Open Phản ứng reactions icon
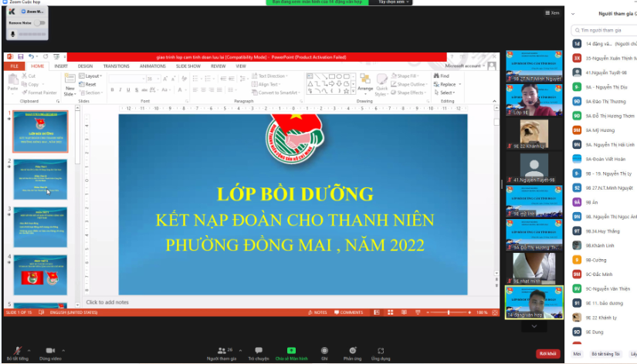This screenshot has width=637, height=364. [352, 351]
